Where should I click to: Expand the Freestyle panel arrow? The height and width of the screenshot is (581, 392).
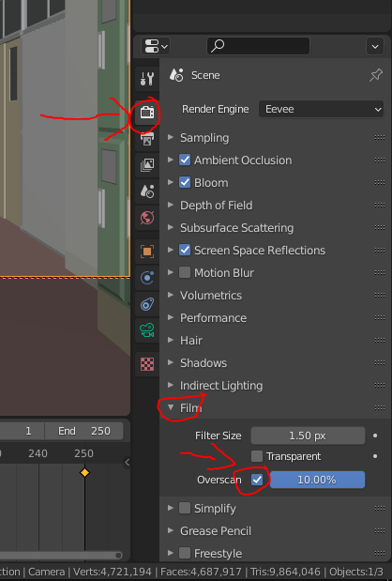tap(171, 553)
